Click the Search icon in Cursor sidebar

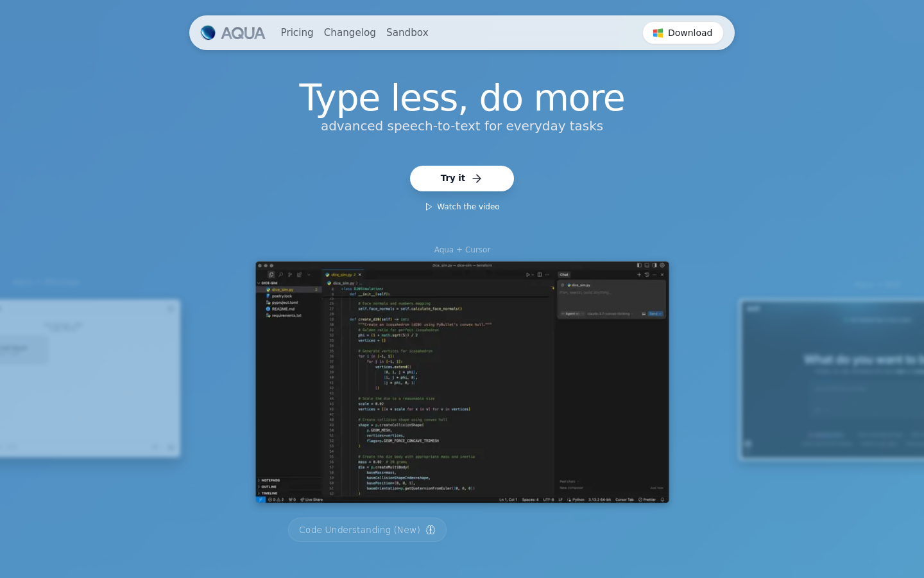tap(280, 274)
